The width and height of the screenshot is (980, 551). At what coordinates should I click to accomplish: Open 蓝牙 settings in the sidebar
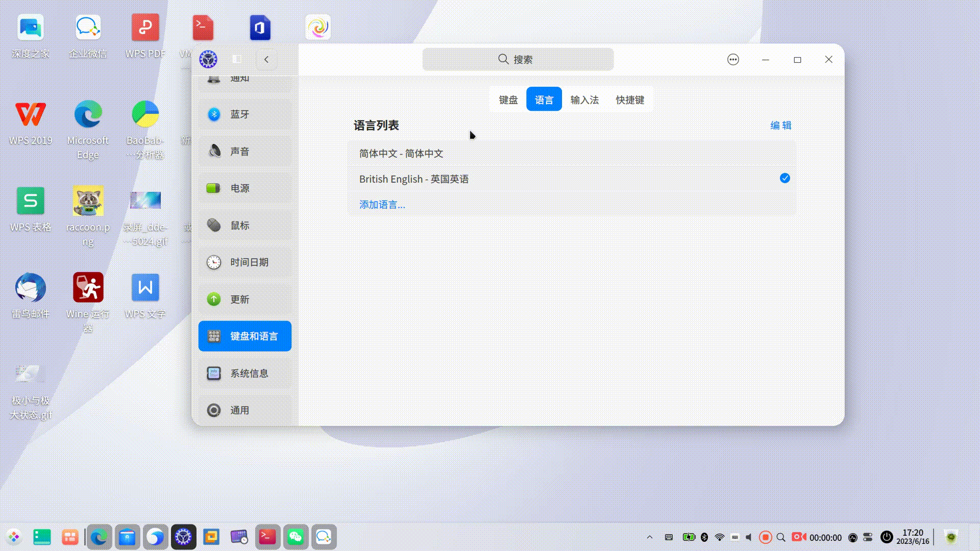click(x=240, y=114)
